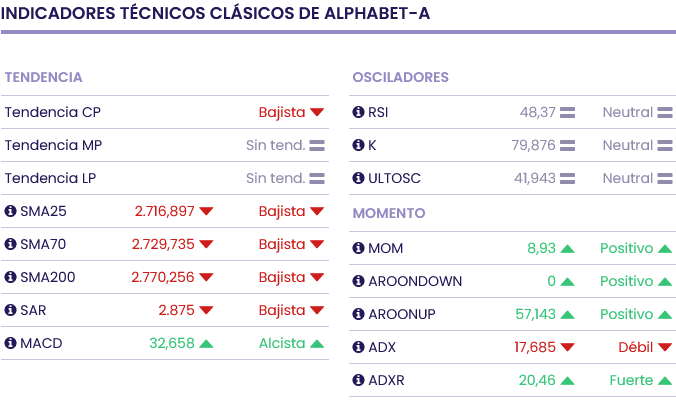The image size is (676, 401).
Task: Click the info icon beside AROONUP
Action: pos(359,314)
